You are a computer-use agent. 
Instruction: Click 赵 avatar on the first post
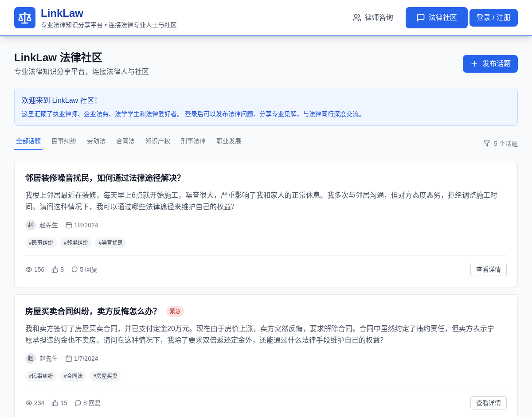coord(31,225)
